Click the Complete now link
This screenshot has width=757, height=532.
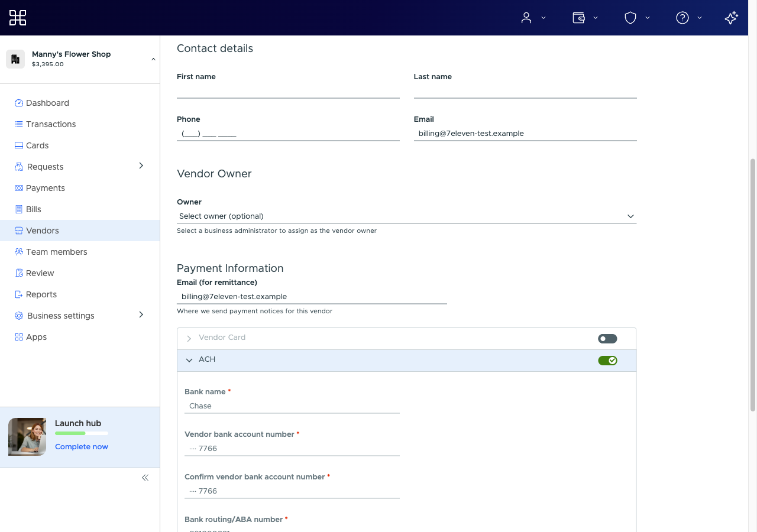click(x=82, y=447)
